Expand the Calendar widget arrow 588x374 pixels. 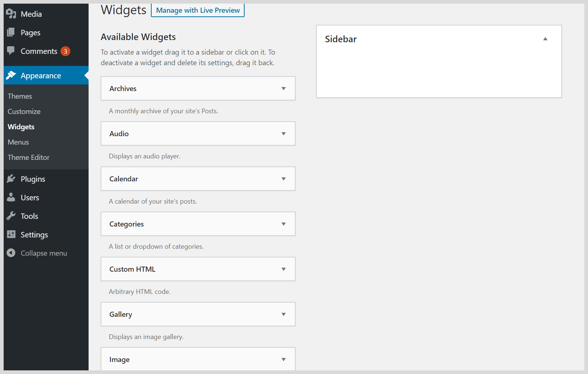coord(284,179)
